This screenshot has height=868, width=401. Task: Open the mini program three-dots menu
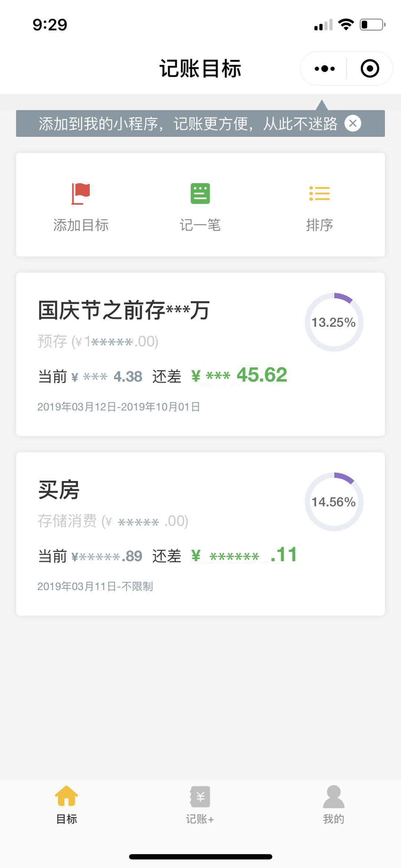click(x=325, y=69)
